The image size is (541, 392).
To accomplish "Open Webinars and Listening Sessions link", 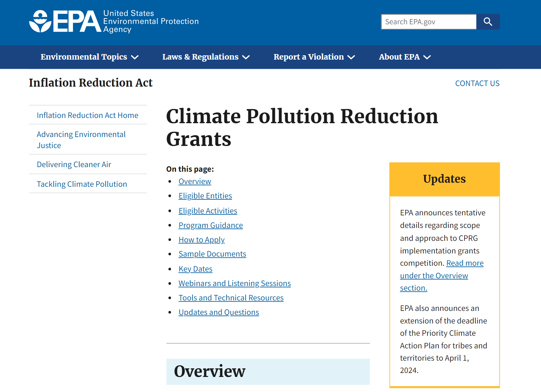I will click(x=235, y=284).
